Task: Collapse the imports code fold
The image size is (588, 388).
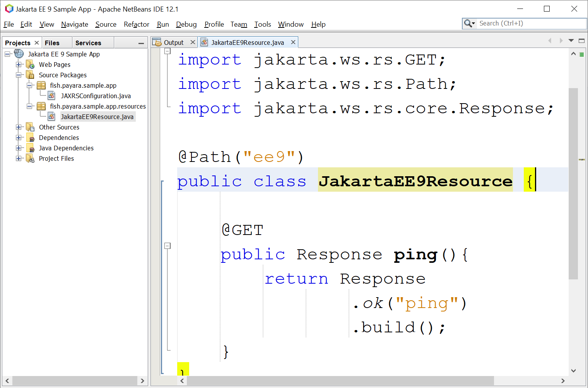Action: click(168, 51)
